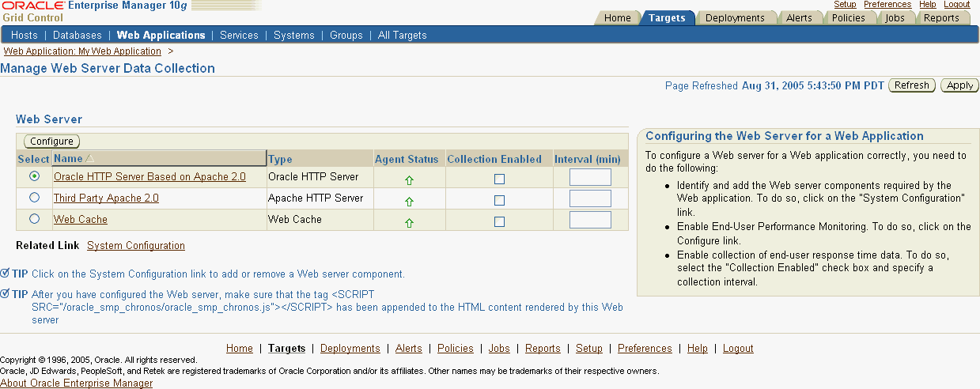This screenshot has width=980, height=389.
Task: Check Collection Enabled for Web Cache
Action: click(499, 222)
